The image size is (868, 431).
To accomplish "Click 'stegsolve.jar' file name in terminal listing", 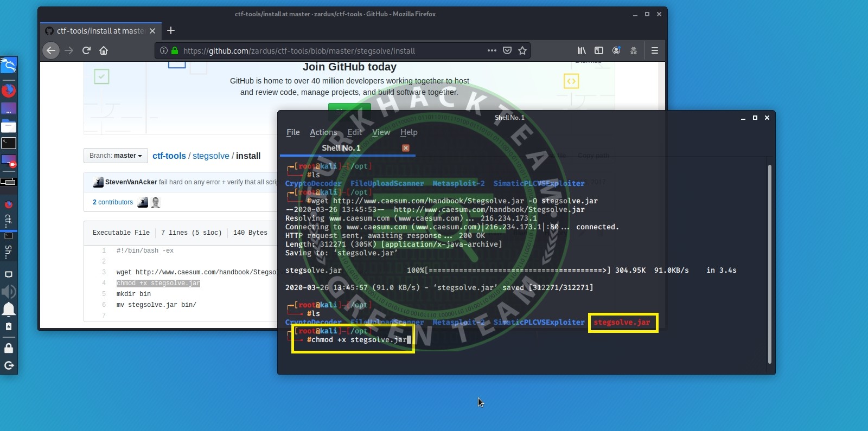I will tap(622, 322).
